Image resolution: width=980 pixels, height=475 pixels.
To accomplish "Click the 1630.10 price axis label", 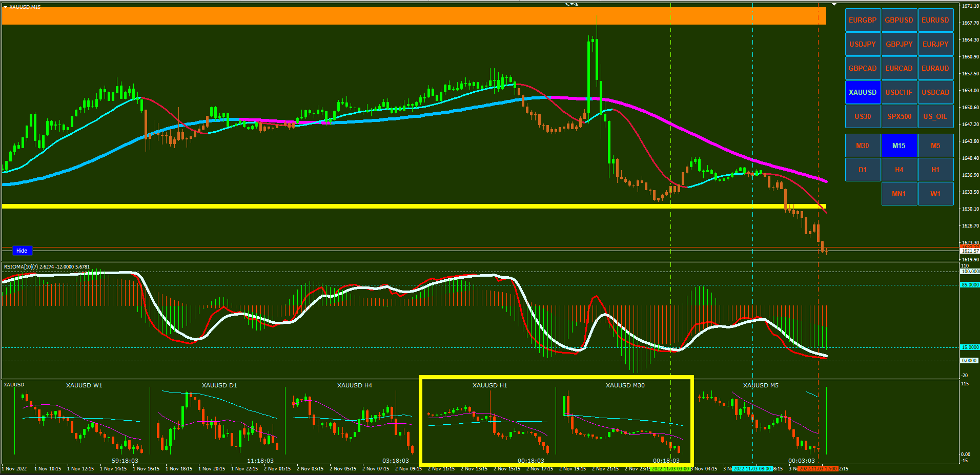I will (970, 209).
